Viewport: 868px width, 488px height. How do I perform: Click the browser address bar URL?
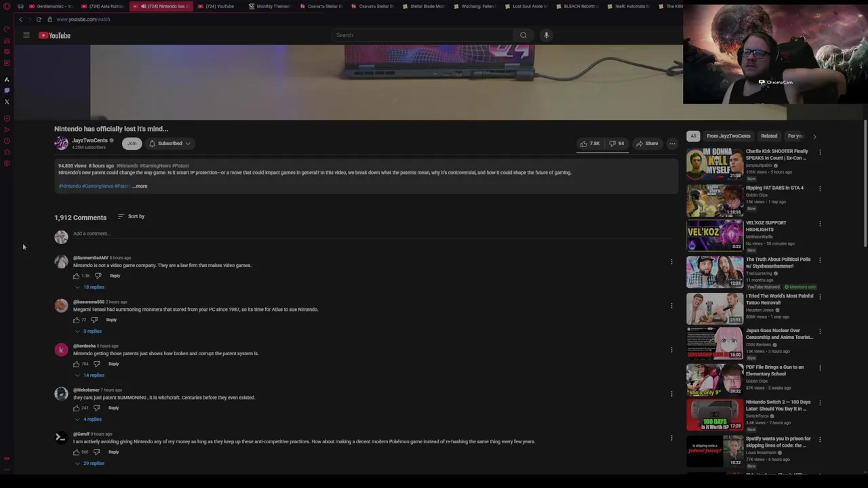click(83, 20)
